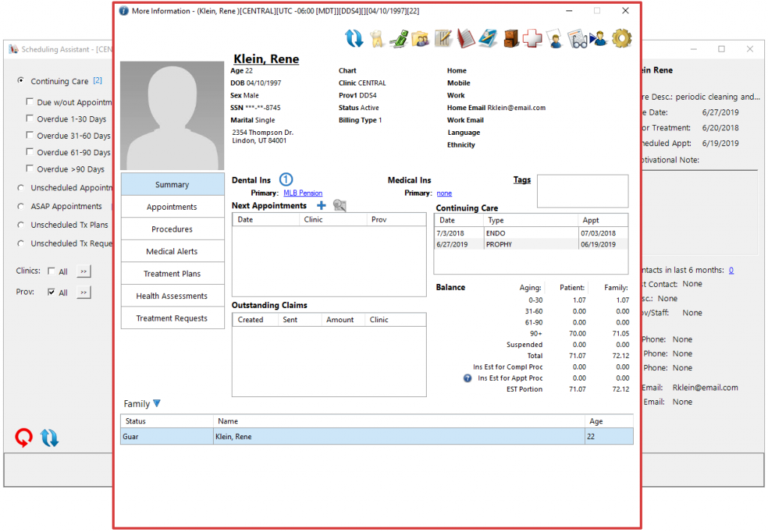Switch to the Treatment Plans tab
This screenshot has height=532, width=768.
(x=172, y=273)
